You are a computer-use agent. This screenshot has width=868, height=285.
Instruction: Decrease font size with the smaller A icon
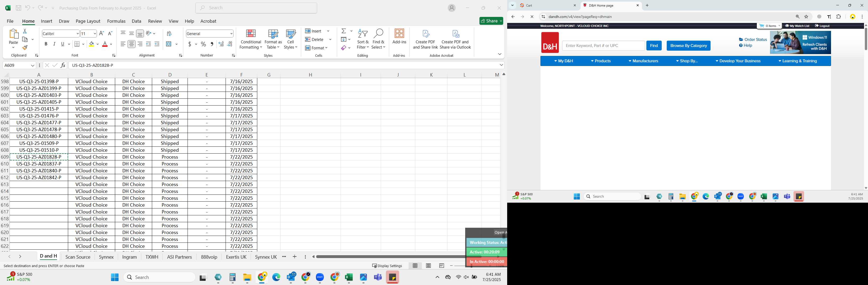pyautogui.click(x=110, y=33)
